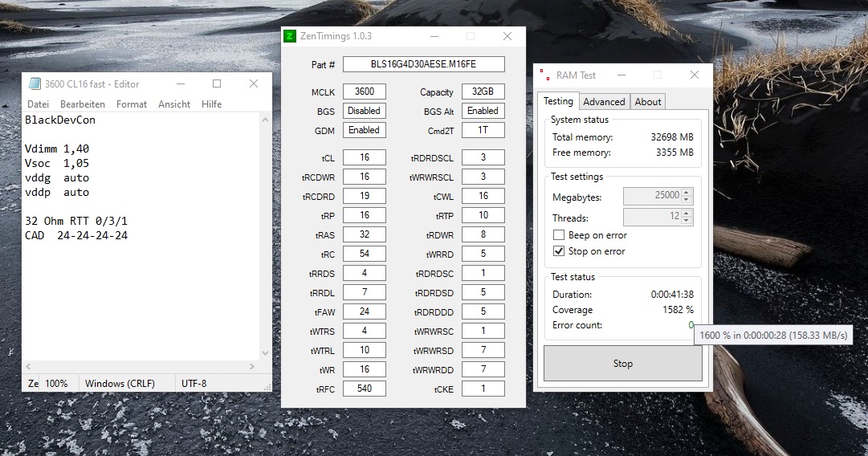The width and height of the screenshot is (868, 456).
Task: Click the Editor horizontal scrollbar right arrow
Action: [252, 366]
